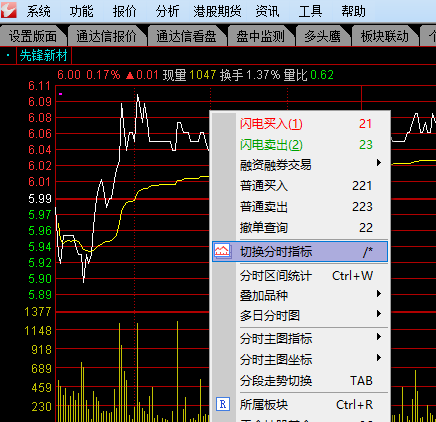
Task: Switch to the 设置版面 tab
Action: pyautogui.click(x=33, y=36)
